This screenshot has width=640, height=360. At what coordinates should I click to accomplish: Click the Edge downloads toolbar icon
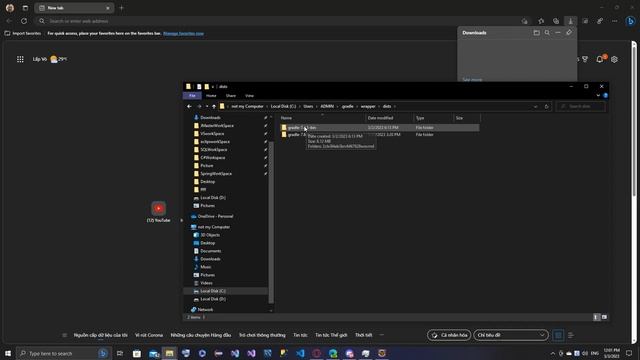coord(571,21)
